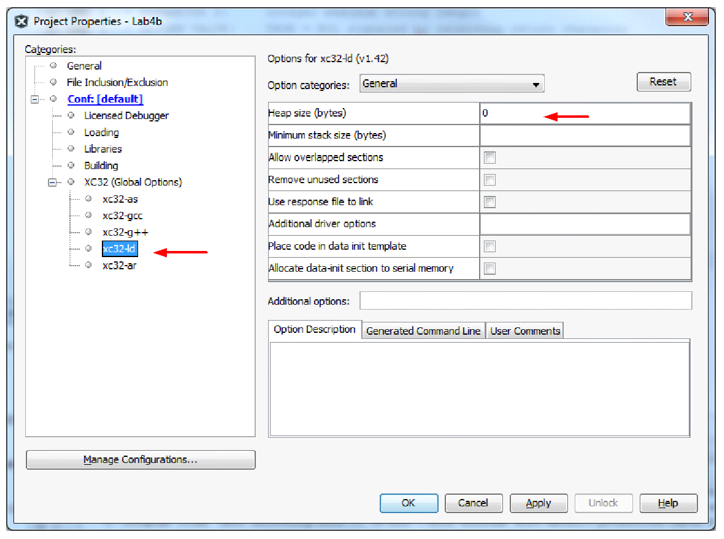Collapse the Conf: [default] tree node
The image size is (724, 539).
click(35, 99)
